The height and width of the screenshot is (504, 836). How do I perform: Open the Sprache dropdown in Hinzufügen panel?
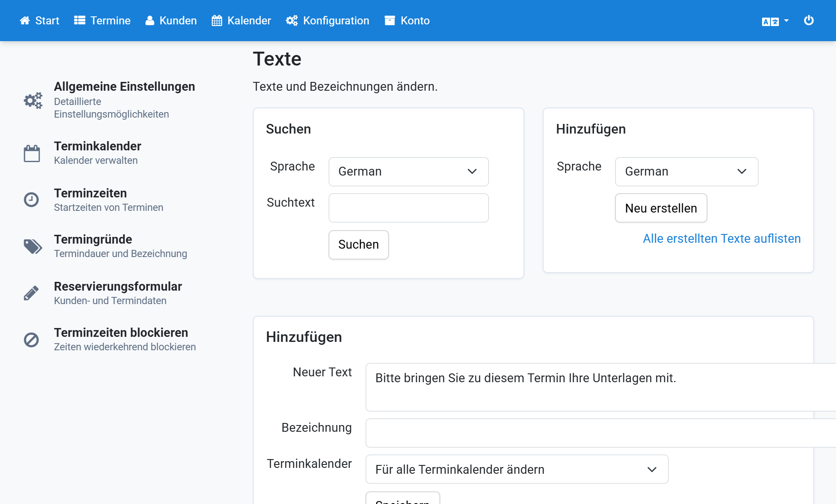pyautogui.click(x=687, y=171)
